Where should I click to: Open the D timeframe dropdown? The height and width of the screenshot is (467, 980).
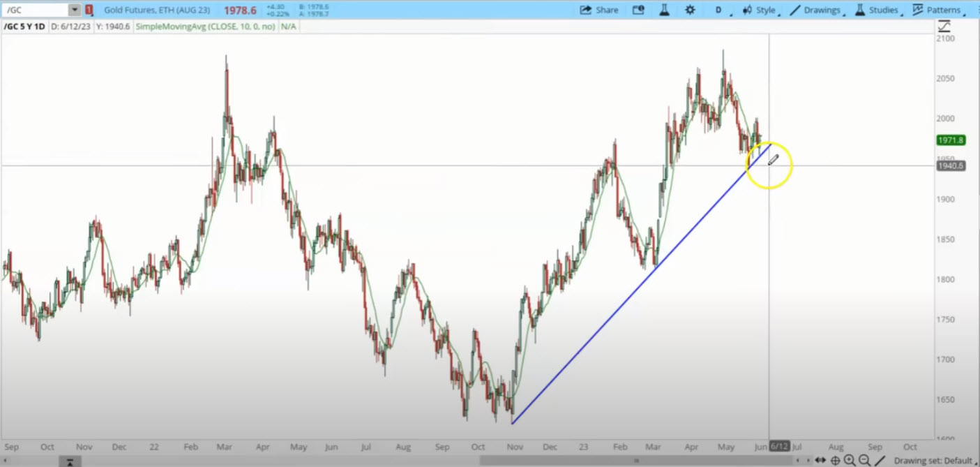[x=718, y=10]
